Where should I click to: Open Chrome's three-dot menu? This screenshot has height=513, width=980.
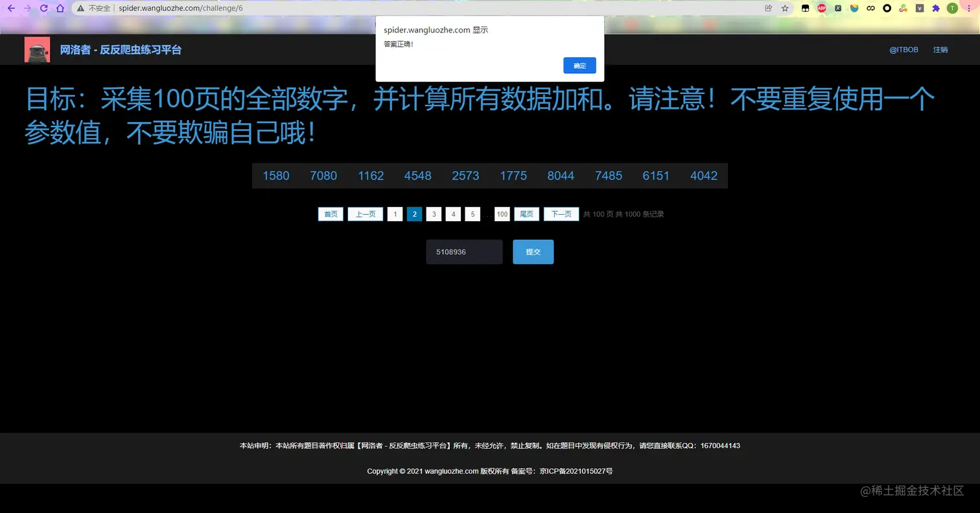click(x=968, y=8)
